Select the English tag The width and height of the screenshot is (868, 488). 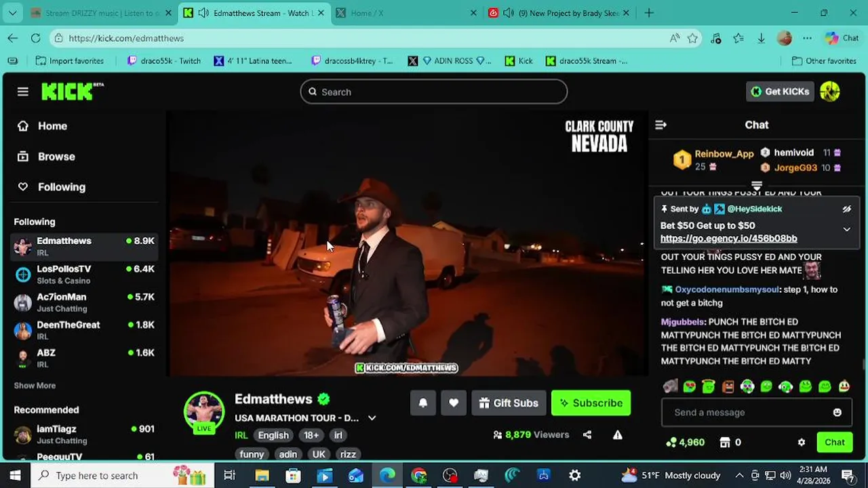pos(273,435)
